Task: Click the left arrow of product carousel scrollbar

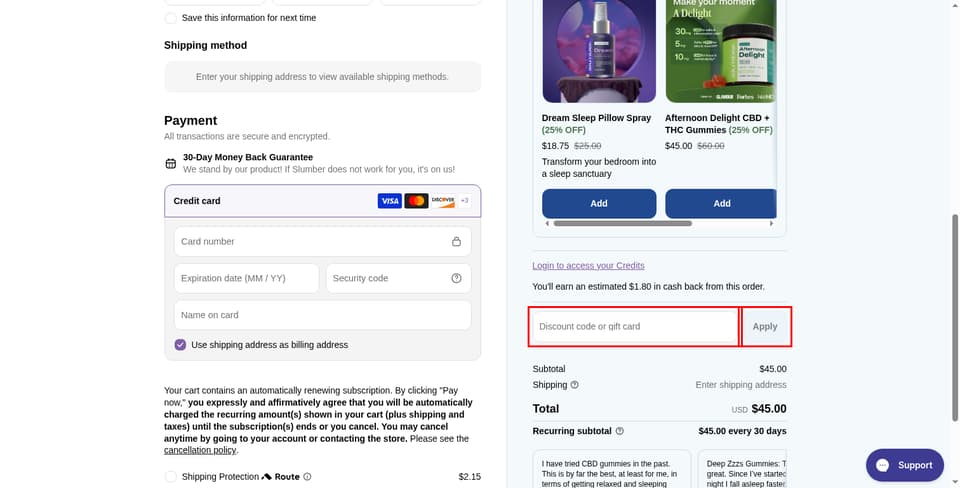Action: (x=547, y=223)
